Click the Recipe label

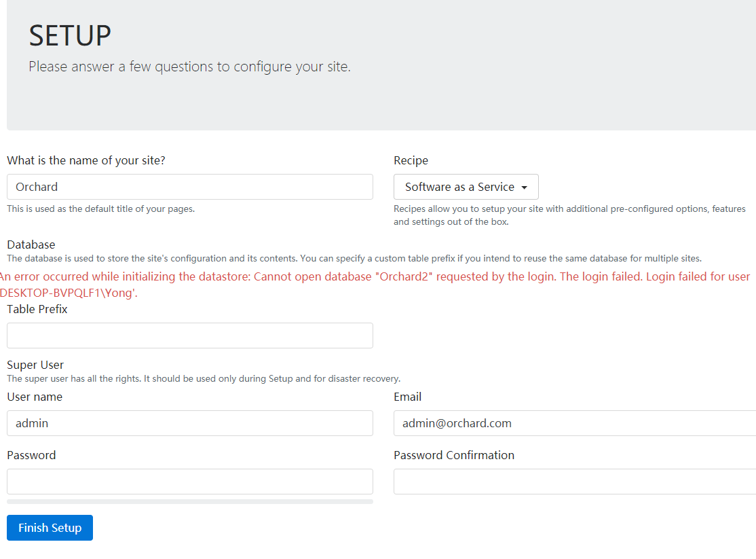[411, 160]
